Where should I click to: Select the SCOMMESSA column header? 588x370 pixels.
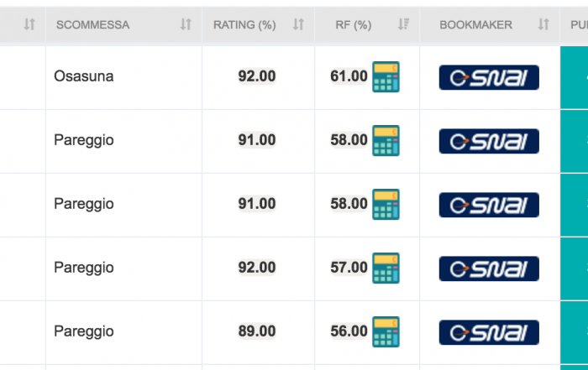tap(93, 24)
